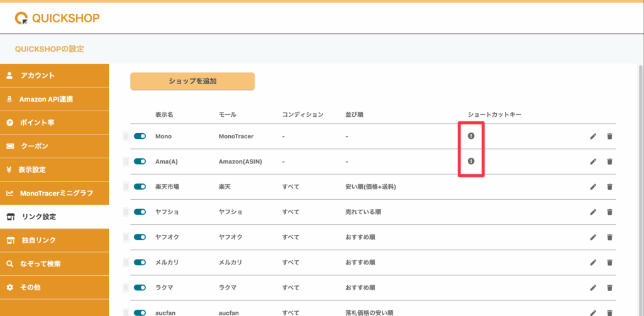Viewport: 644px width, 316px height.
Task: Click the QUICKSHOP logo
Action: (57, 18)
